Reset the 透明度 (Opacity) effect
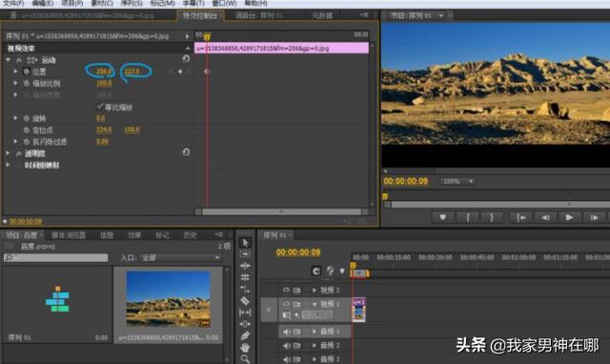Image resolution: width=610 pixels, height=364 pixels. (x=186, y=152)
